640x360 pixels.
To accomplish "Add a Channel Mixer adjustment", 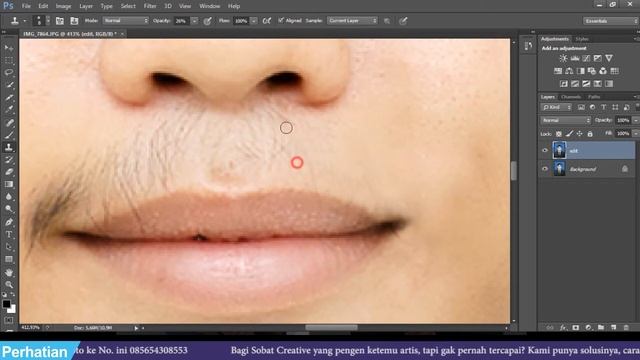I will click(603, 71).
